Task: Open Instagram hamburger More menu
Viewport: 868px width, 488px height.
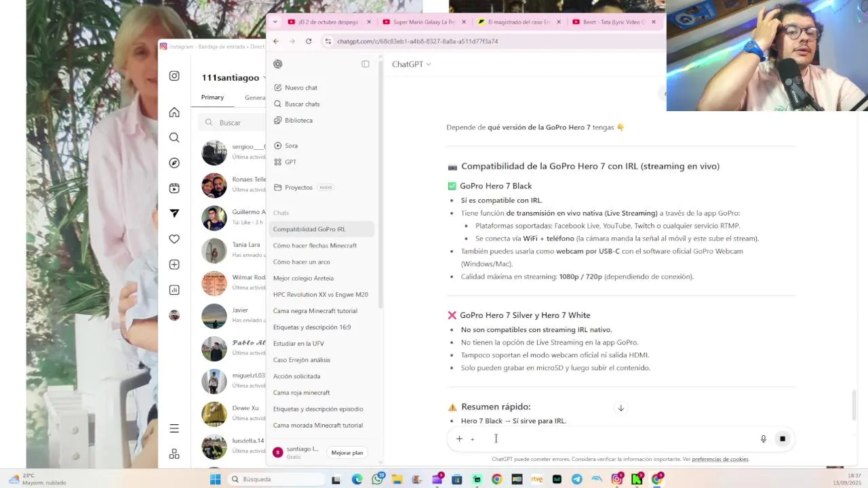Action: pos(174,428)
